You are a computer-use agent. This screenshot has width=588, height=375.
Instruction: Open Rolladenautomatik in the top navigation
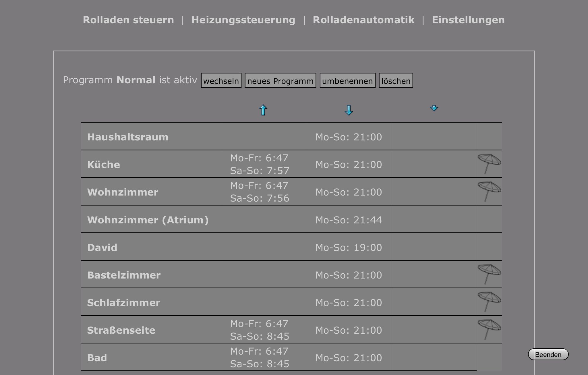tap(363, 20)
